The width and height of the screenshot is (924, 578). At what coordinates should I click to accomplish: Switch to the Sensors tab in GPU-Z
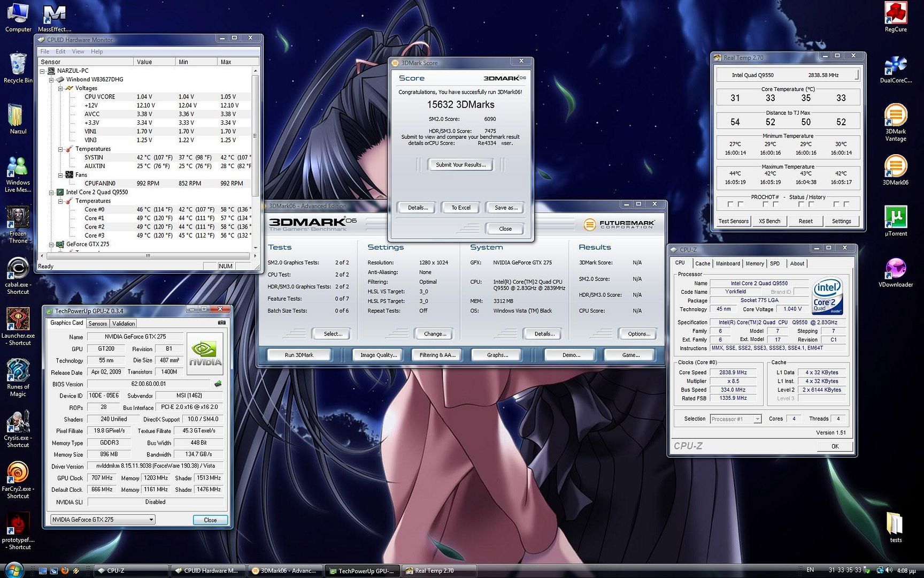(97, 323)
